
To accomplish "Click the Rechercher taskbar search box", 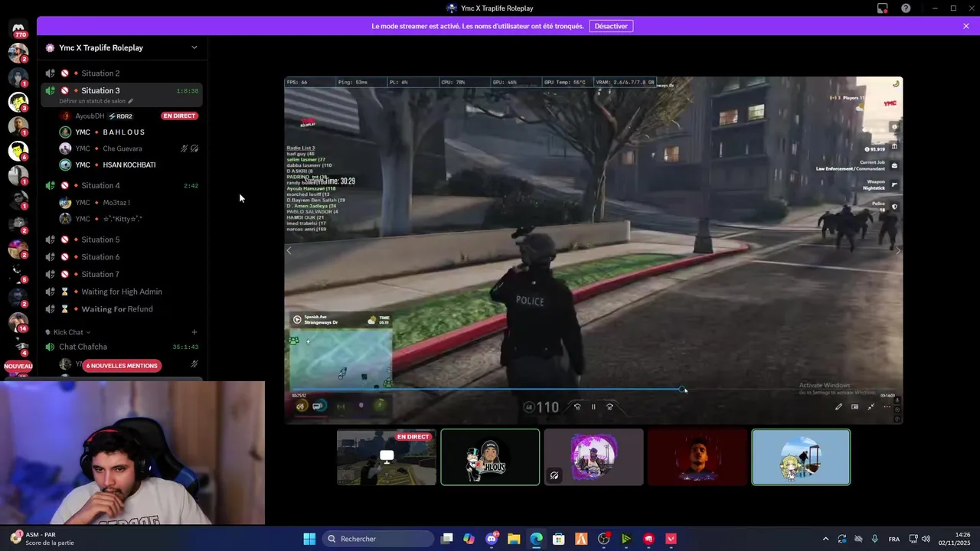I will [x=378, y=539].
